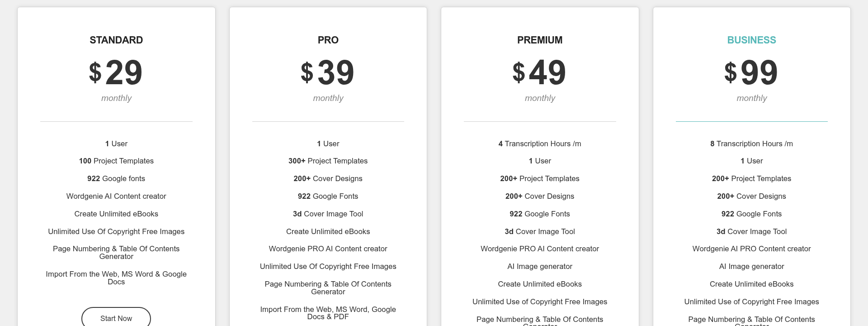Image resolution: width=868 pixels, height=326 pixels.
Task: Click the Pro plan pricing card
Action: [328, 163]
